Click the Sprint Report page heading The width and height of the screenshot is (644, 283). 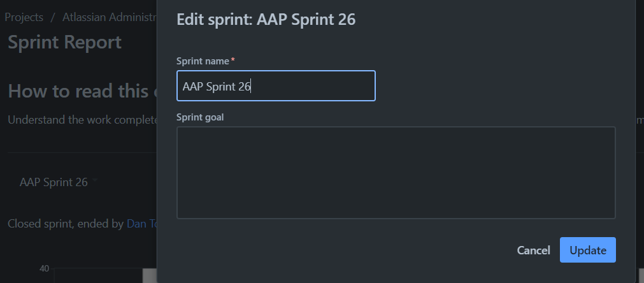coord(64,42)
